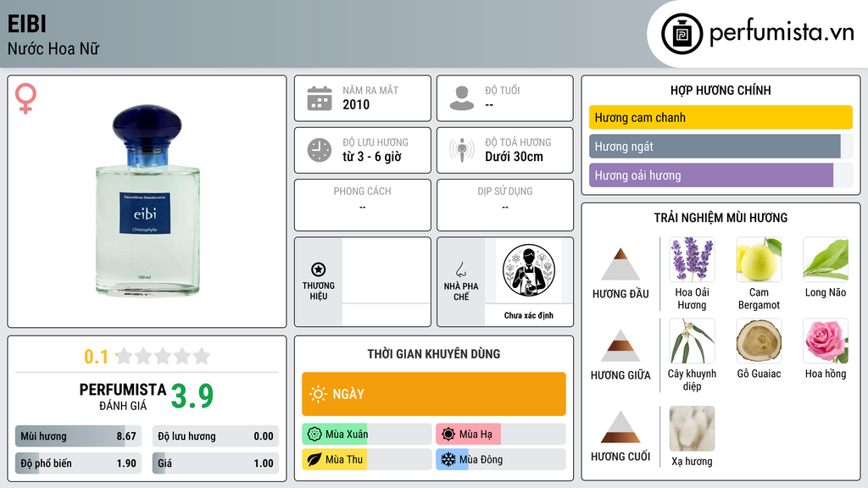
Task: Click the sillage value Dưới 30cm
Action: (x=515, y=157)
